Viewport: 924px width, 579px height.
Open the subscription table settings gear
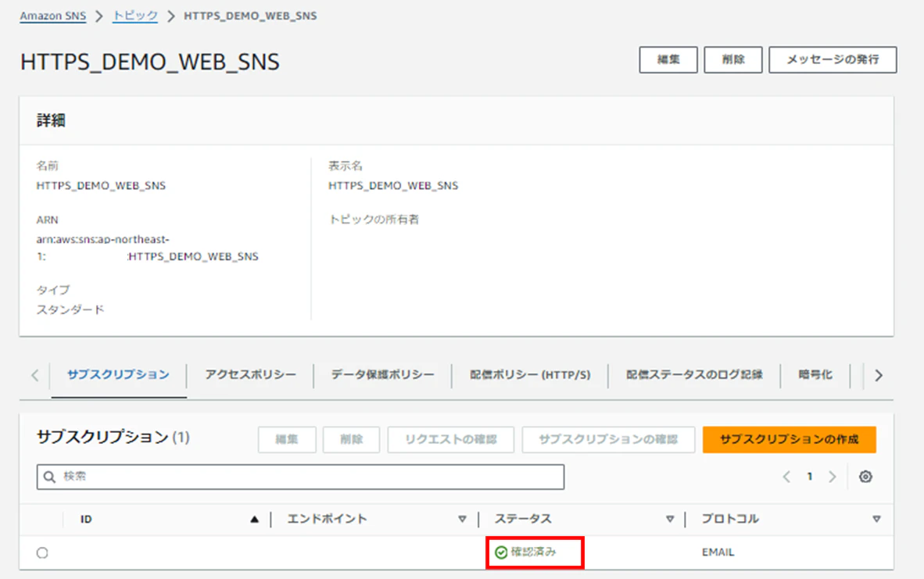coord(865,477)
